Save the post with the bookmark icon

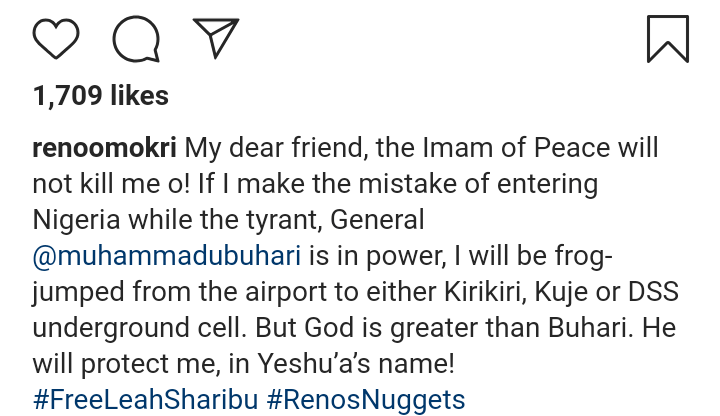pos(667,38)
